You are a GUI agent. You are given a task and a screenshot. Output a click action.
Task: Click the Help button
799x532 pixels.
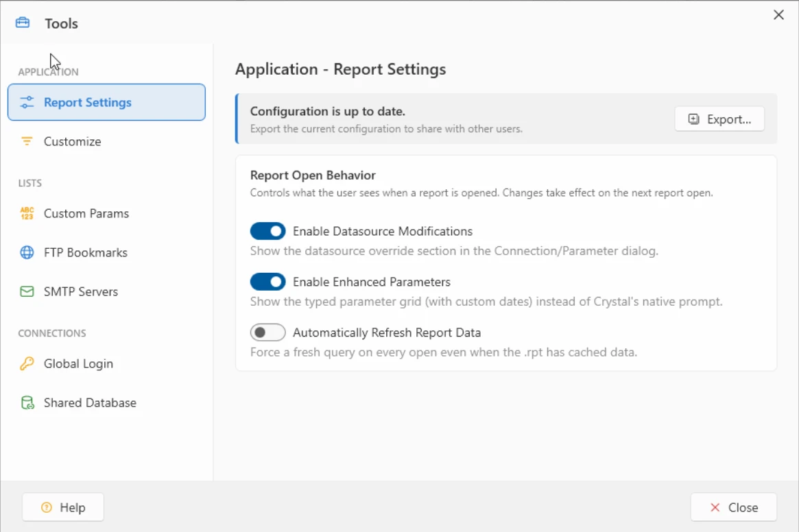click(63, 507)
